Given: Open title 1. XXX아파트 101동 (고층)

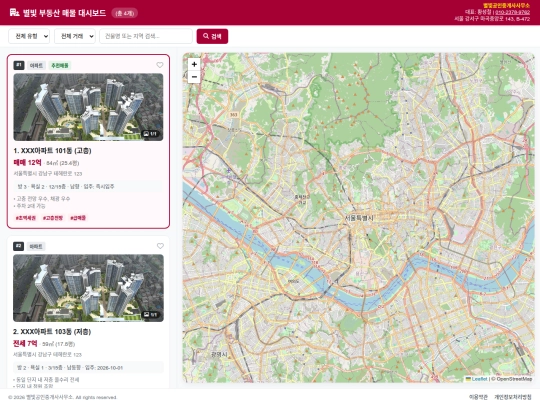Looking at the screenshot, I should point(52,151).
